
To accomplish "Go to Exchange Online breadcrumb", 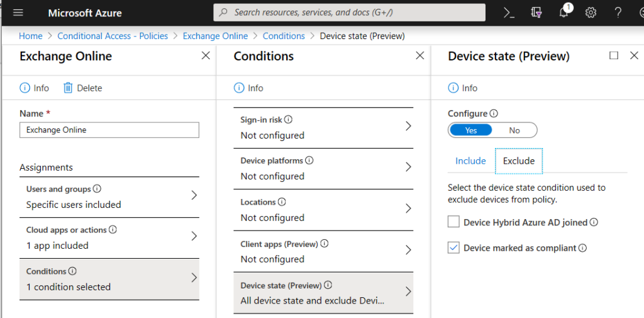I will click(x=215, y=36).
